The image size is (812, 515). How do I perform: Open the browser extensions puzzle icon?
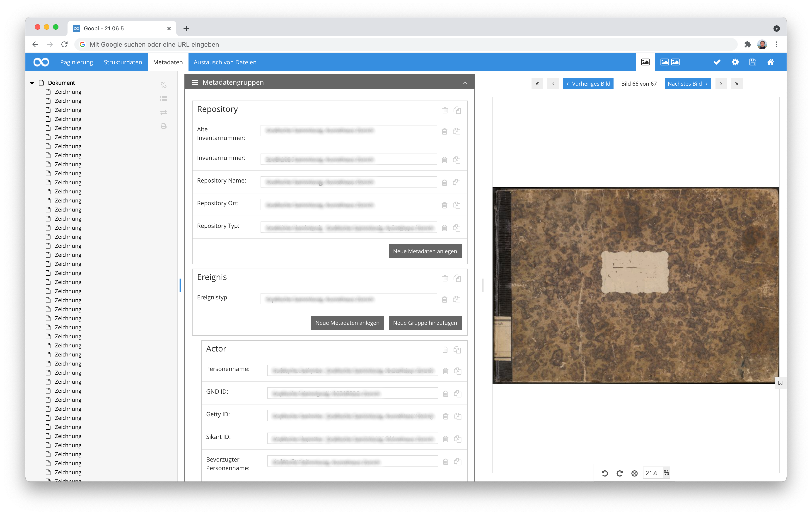pos(747,44)
